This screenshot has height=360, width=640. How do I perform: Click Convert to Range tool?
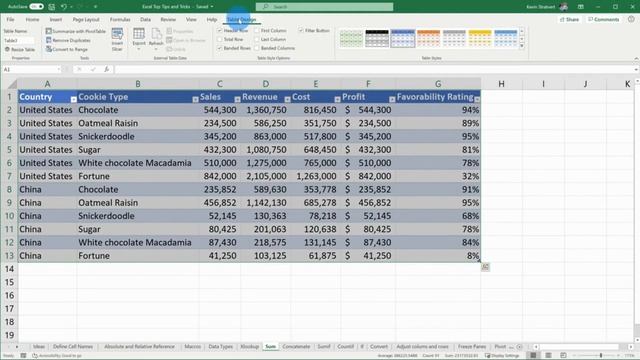click(x=67, y=49)
